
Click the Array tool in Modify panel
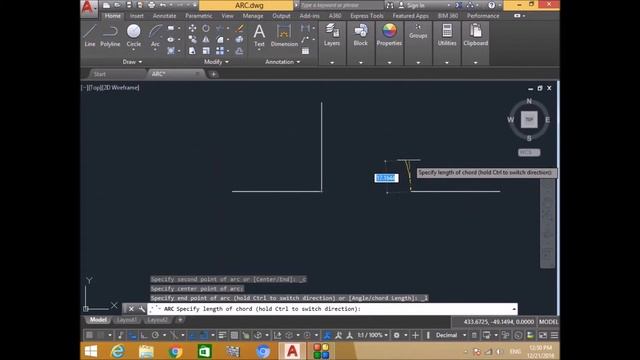pos(220,51)
